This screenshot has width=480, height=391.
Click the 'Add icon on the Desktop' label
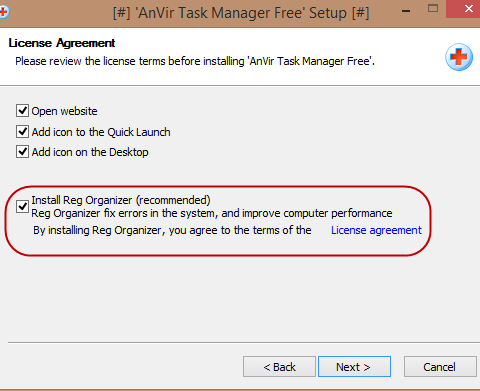[x=90, y=152]
